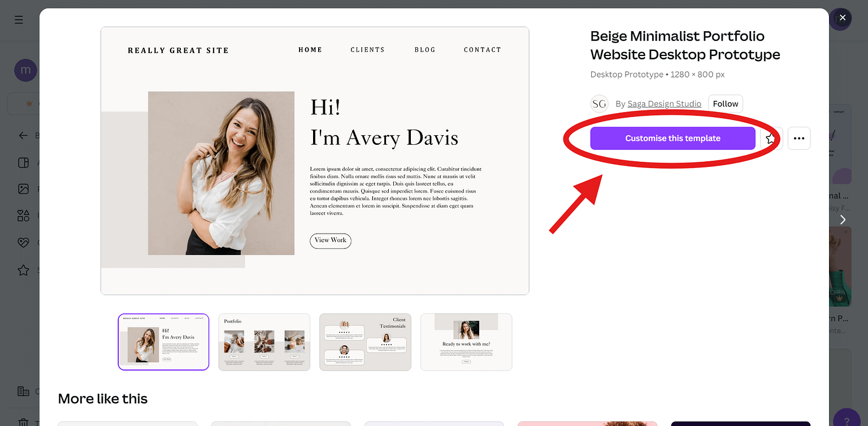Click 'Customise this template'
Viewport: 868px width, 426px height.
(672, 138)
